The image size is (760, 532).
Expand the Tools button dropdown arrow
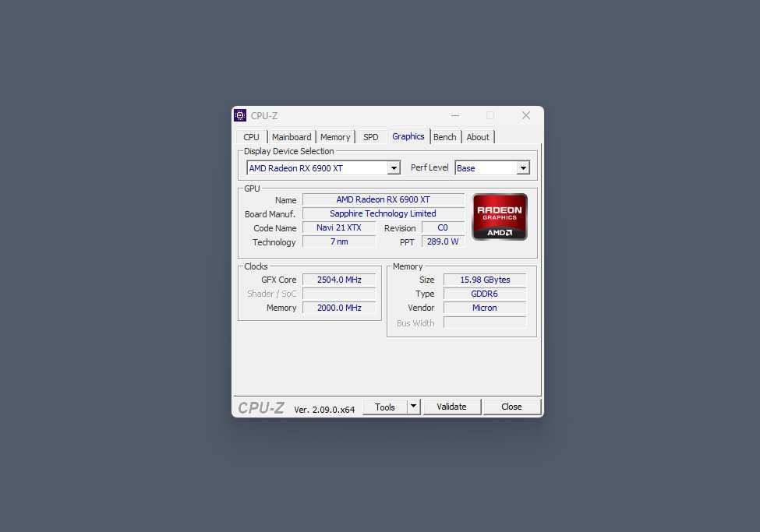(x=413, y=407)
